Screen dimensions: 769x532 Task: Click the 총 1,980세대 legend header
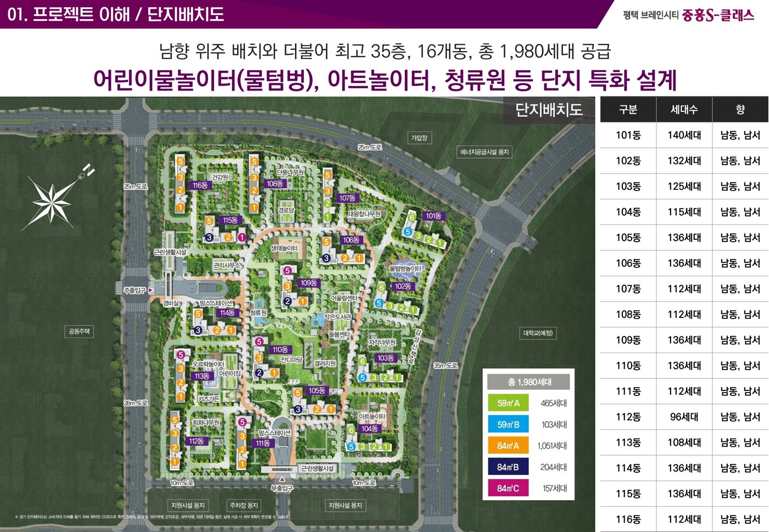tap(528, 382)
